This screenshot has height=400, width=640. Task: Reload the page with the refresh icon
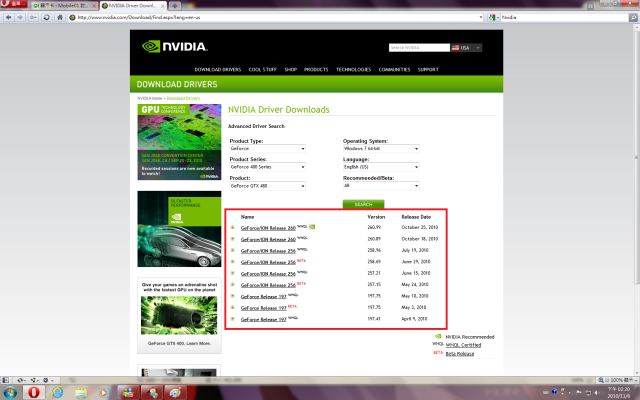tap(47, 18)
